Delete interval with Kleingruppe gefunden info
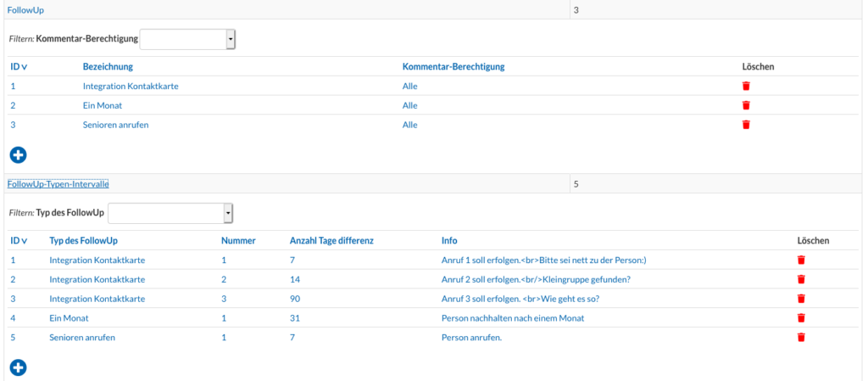 tap(801, 279)
